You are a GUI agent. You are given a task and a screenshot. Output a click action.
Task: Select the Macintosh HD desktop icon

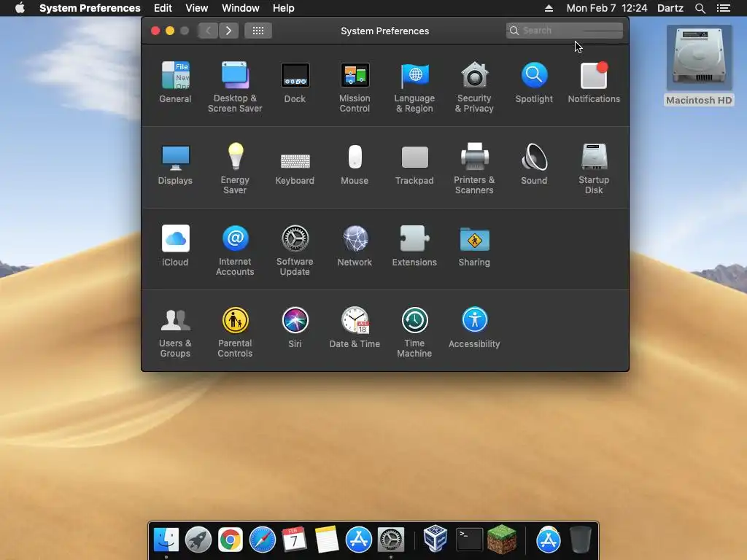[x=699, y=65]
